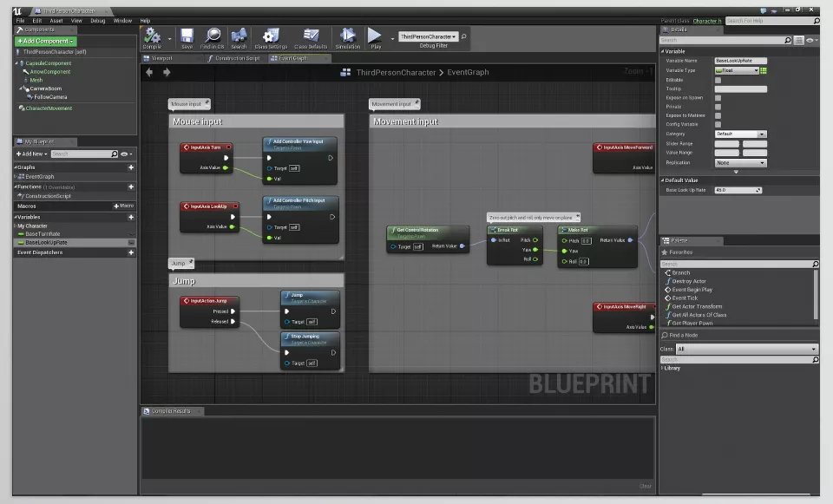Click magnifier next to Debug Filter dropdown
The width and height of the screenshot is (833, 504).
pyautogui.click(x=463, y=36)
